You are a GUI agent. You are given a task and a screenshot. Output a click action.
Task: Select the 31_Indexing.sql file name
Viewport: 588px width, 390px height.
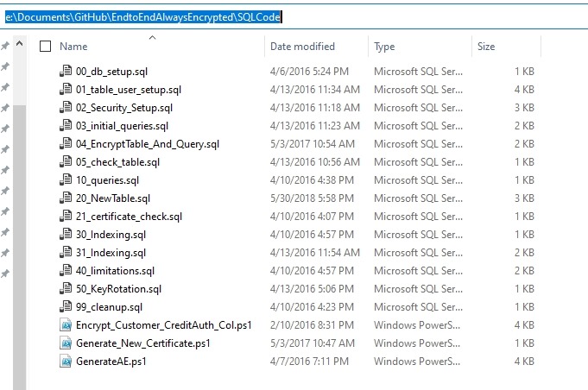(111, 253)
